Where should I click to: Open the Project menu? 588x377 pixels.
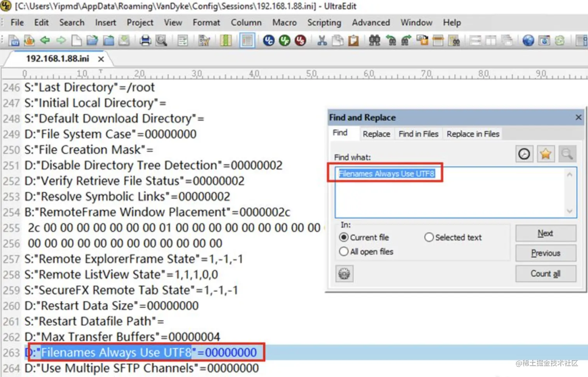click(x=140, y=23)
